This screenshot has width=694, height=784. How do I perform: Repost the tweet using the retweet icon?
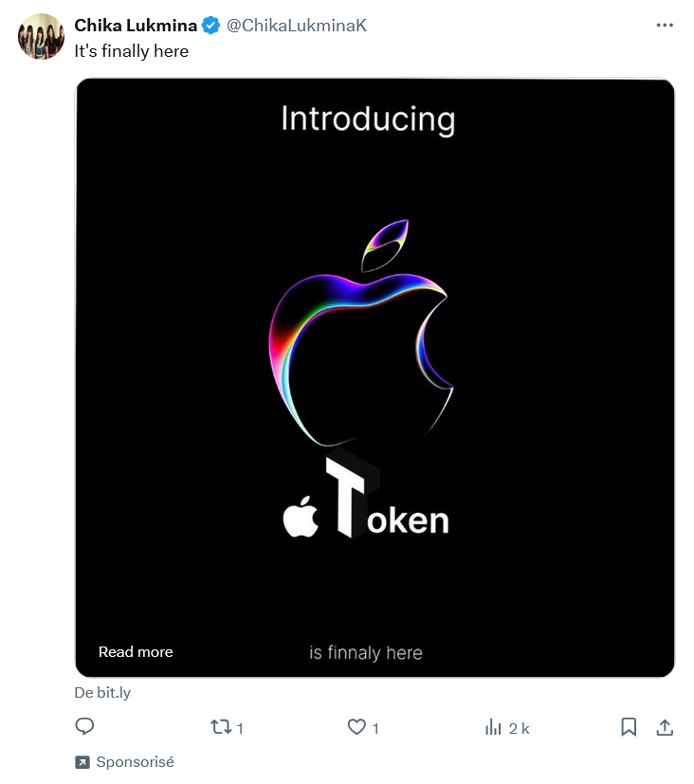click(220, 727)
